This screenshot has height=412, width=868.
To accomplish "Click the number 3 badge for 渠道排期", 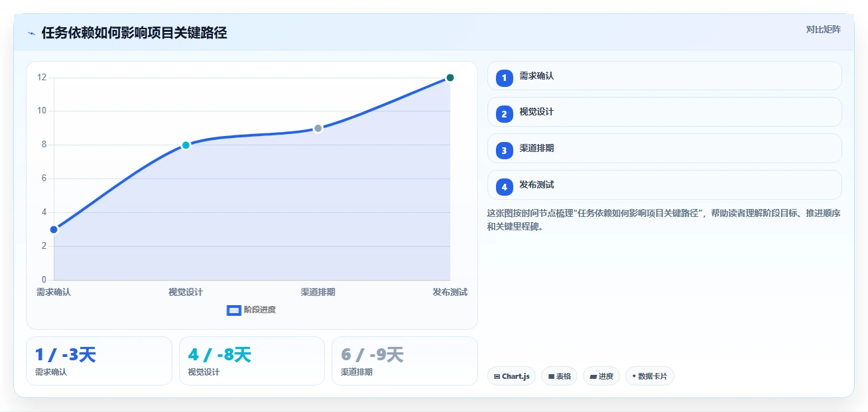I will point(504,151).
